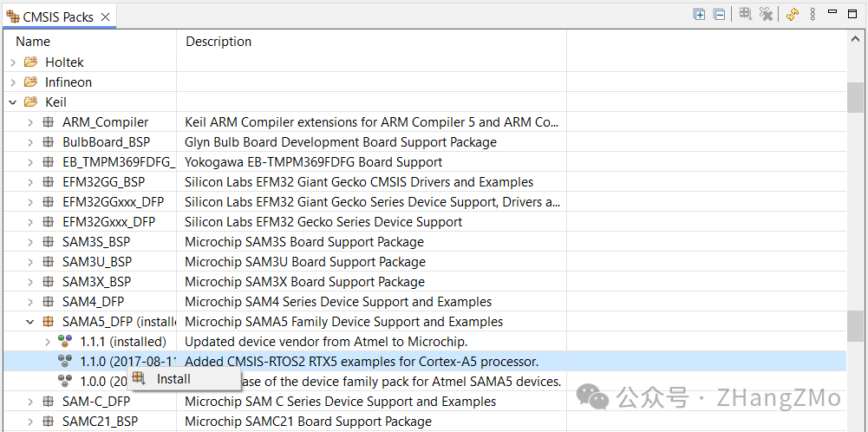Expand the EFM32Gxxx_DFP pack

tap(30, 222)
